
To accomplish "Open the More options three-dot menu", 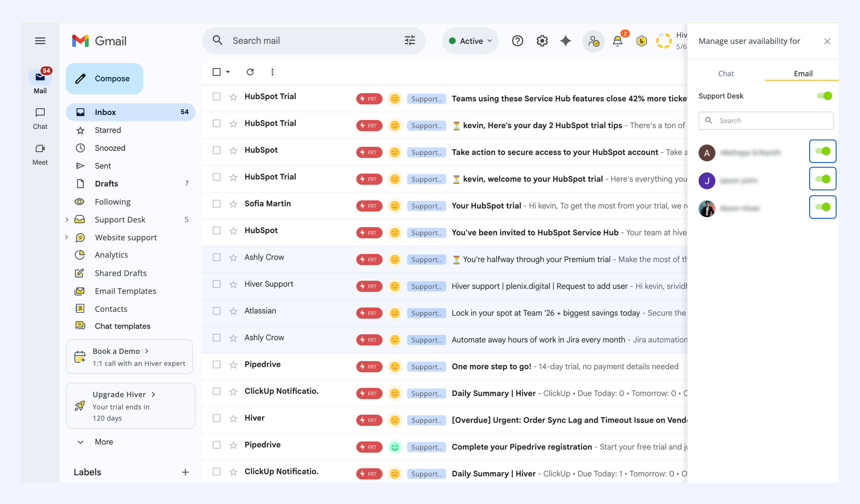I will (272, 72).
